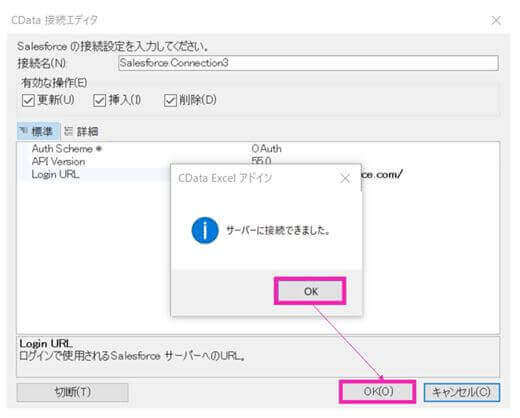The width and height of the screenshot is (520, 418).
Task: Click the 接続名 connection name input field
Action: pos(308,63)
